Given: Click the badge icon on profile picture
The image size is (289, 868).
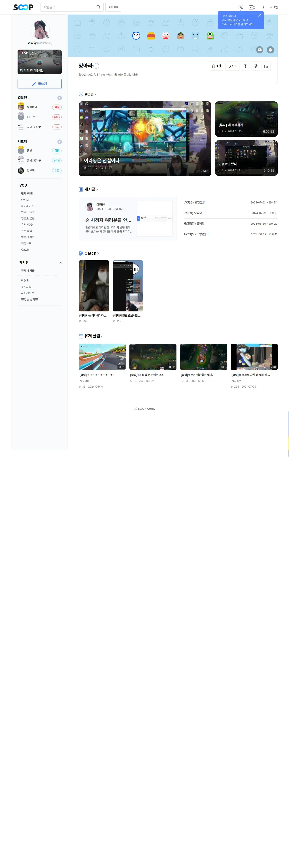Looking at the screenshot, I should click(47, 37).
